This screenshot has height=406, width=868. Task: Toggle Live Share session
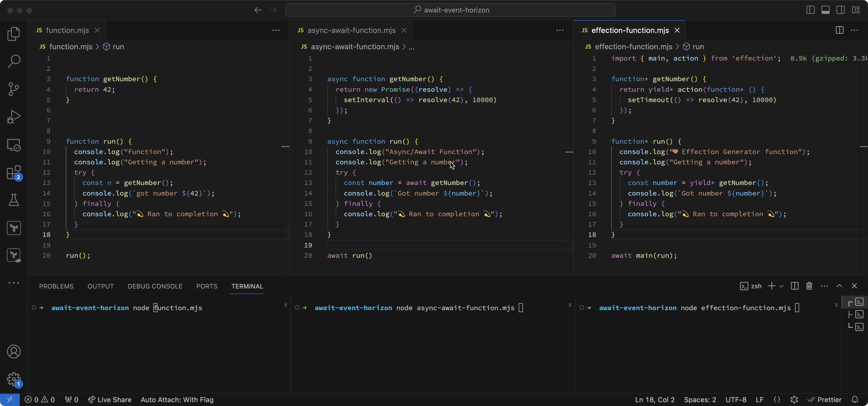pos(109,399)
